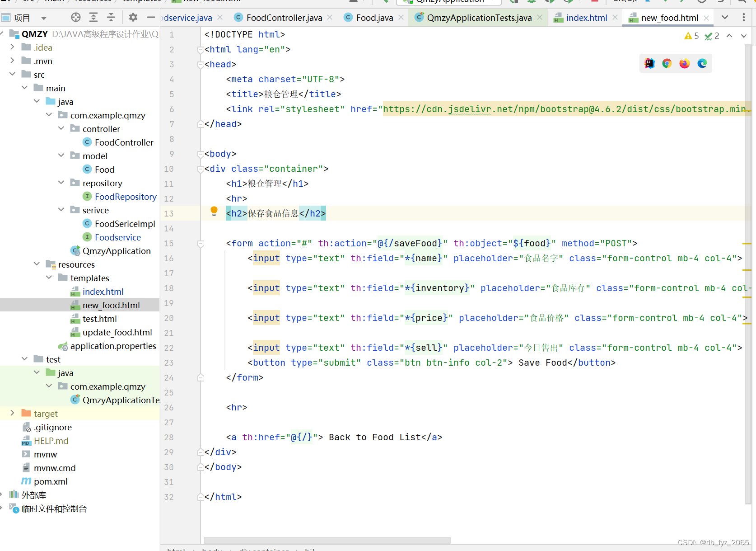This screenshot has width=756, height=551.
Task: Open QmzyApplication main class
Action: point(111,251)
